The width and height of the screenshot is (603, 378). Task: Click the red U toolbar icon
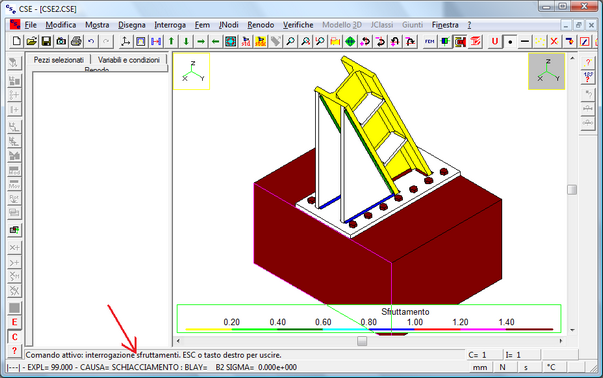coord(495,41)
